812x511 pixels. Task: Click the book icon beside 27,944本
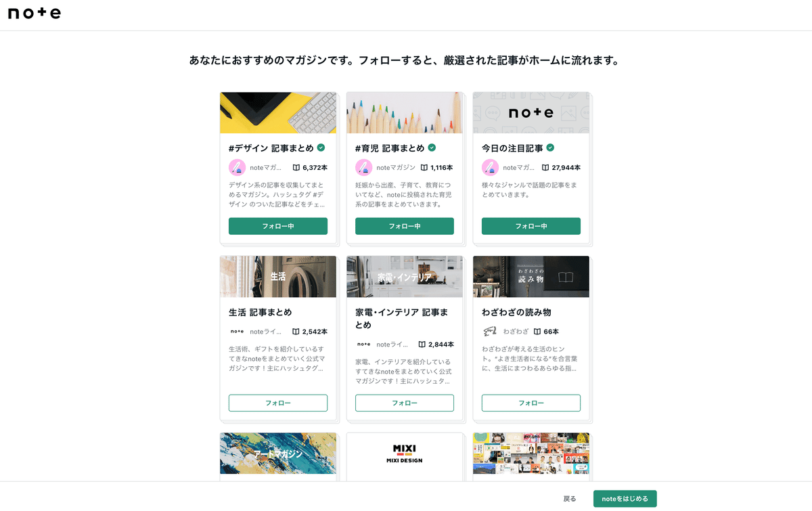click(545, 167)
